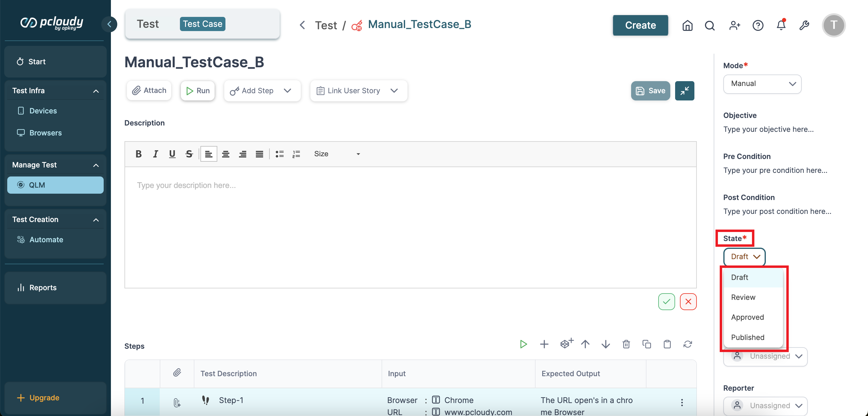The width and height of the screenshot is (868, 416).
Task: Align description text right
Action: (x=242, y=154)
